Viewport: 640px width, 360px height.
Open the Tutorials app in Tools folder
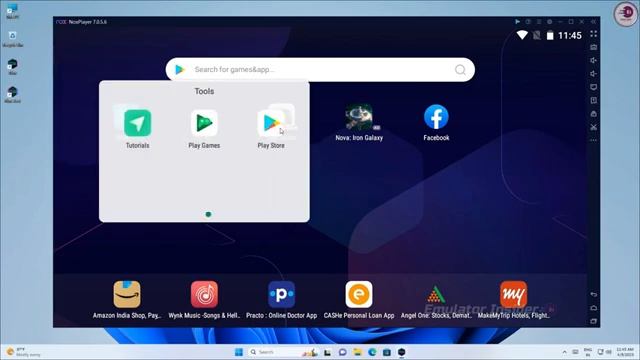click(138, 123)
